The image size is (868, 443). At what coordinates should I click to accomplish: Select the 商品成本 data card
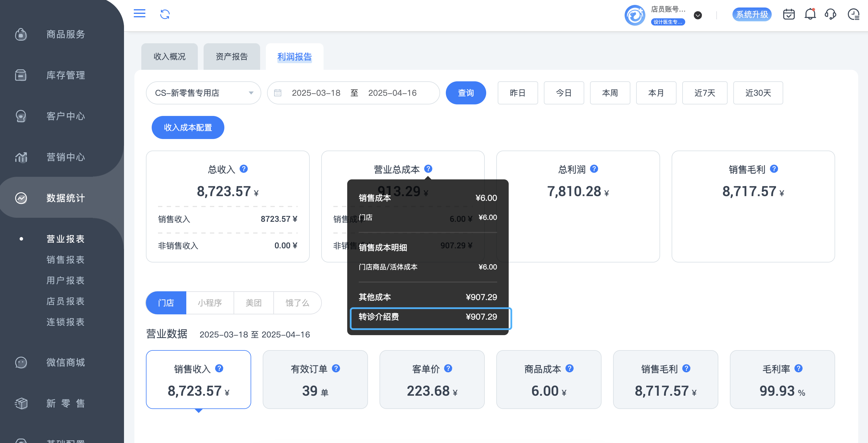(x=549, y=380)
